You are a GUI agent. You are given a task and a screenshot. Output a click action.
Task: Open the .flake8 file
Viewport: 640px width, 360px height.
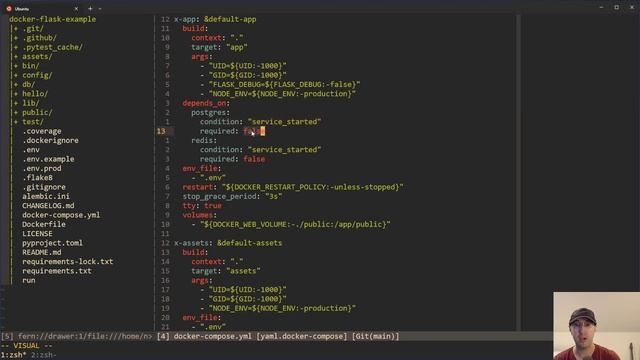point(37,178)
